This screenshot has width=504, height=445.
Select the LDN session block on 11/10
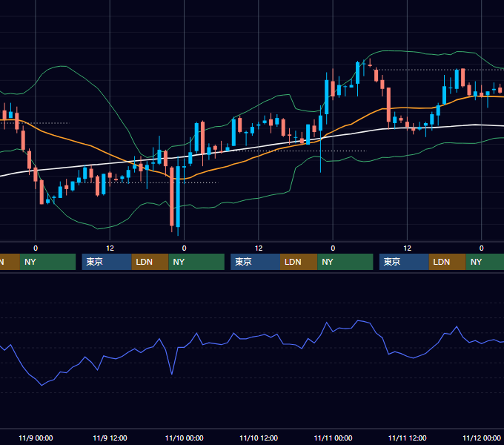tap(299, 262)
